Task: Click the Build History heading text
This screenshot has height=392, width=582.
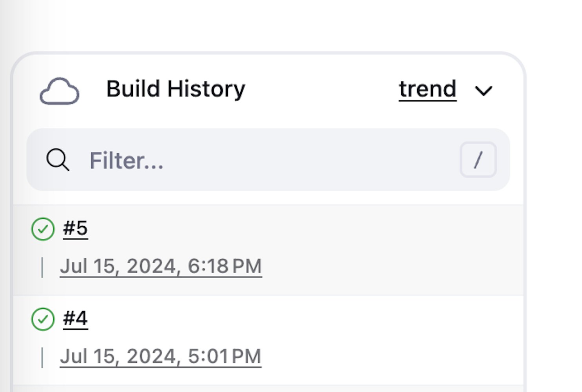Action: click(x=176, y=89)
